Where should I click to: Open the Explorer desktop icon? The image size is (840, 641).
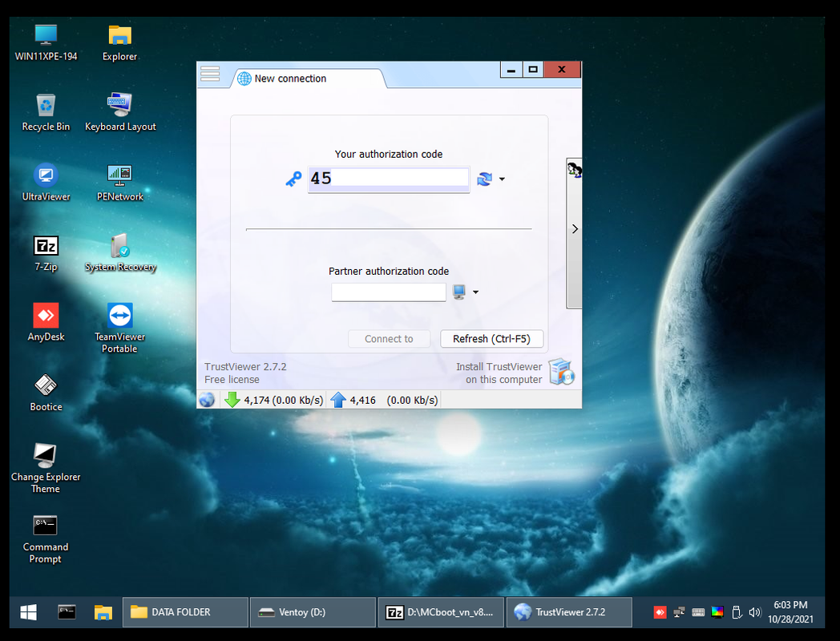pyautogui.click(x=119, y=43)
